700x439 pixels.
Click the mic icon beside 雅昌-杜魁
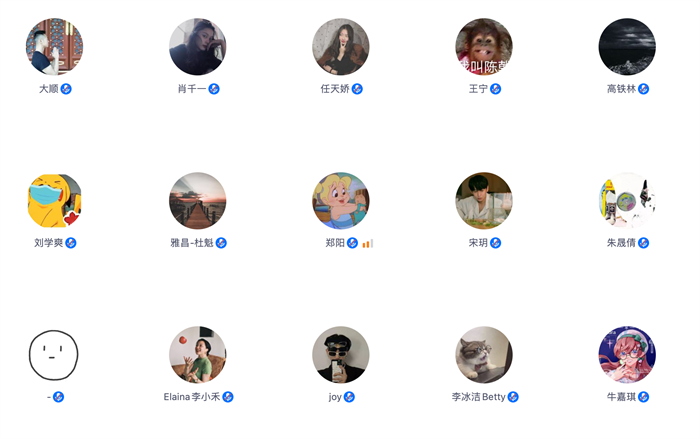pos(221,243)
